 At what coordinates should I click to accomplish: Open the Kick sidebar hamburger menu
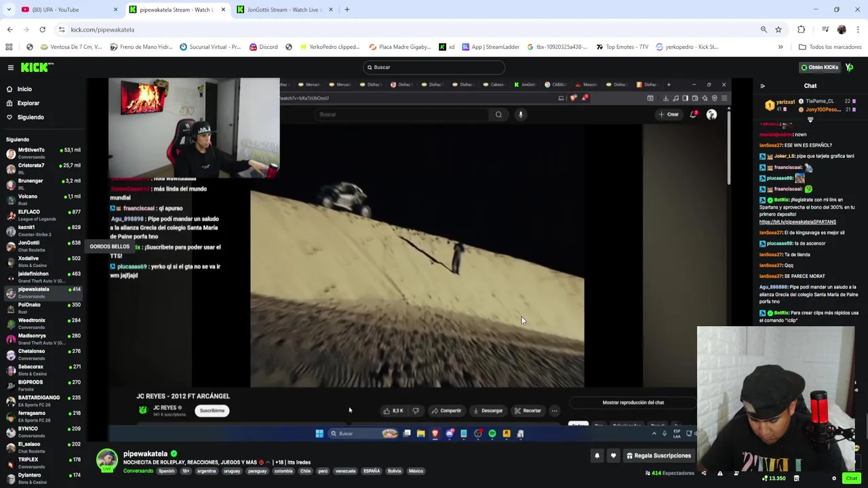pyautogui.click(x=11, y=67)
